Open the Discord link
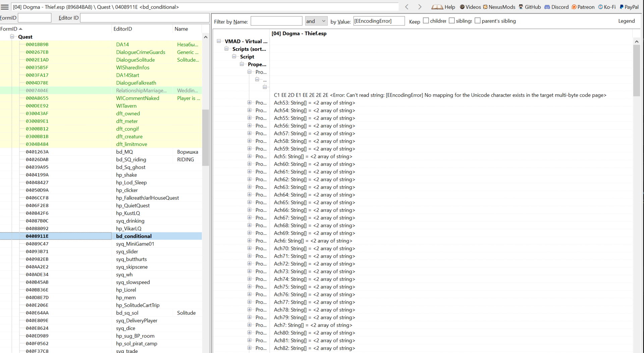 pos(556,7)
